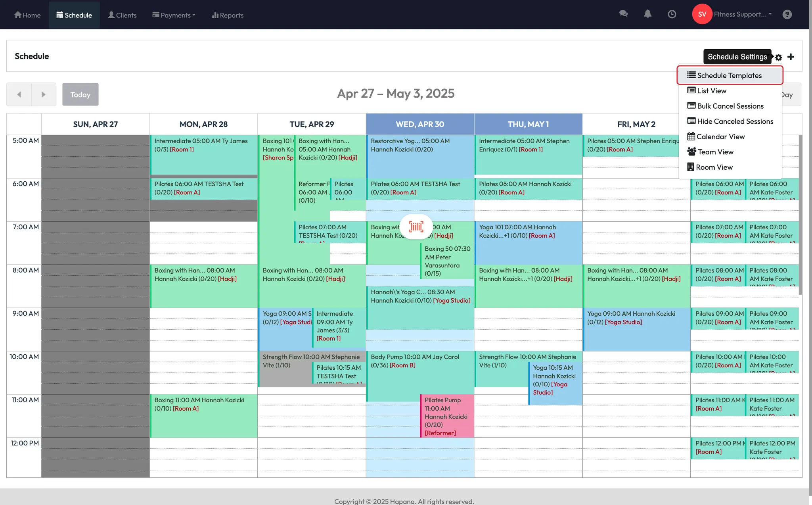This screenshot has height=505, width=812.
Task: Click the SV profile avatar
Action: (702, 14)
